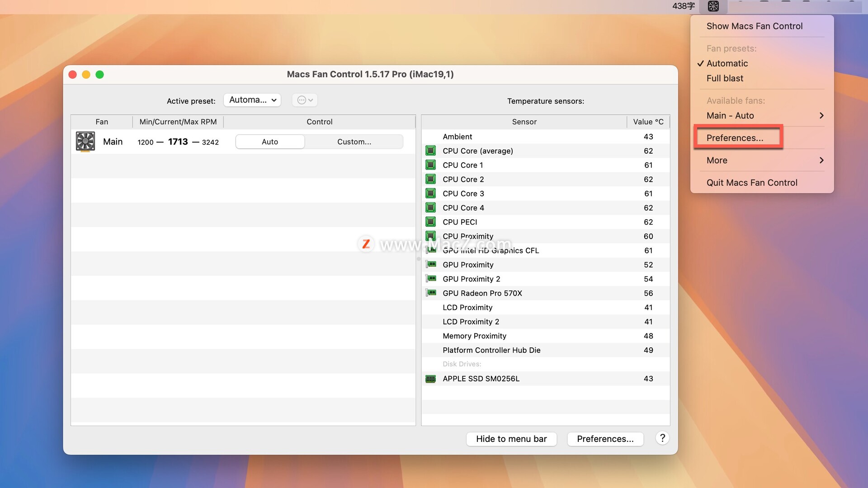Click the APPLE SSD SM0256L drive icon
Image resolution: width=868 pixels, height=488 pixels.
[x=431, y=379]
